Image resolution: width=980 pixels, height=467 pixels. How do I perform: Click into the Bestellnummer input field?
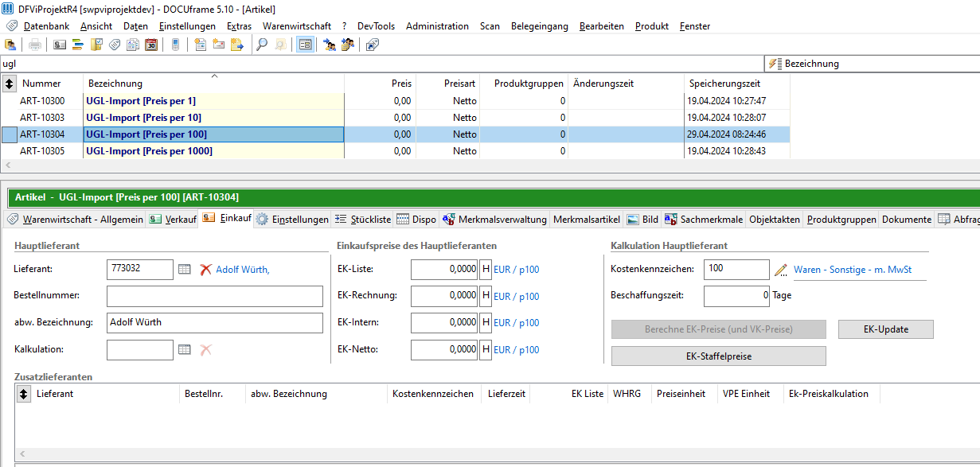click(215, 297)
